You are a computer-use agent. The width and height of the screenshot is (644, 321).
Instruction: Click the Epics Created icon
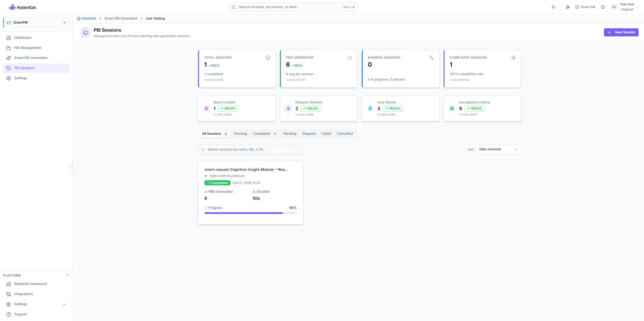point(206,108)
